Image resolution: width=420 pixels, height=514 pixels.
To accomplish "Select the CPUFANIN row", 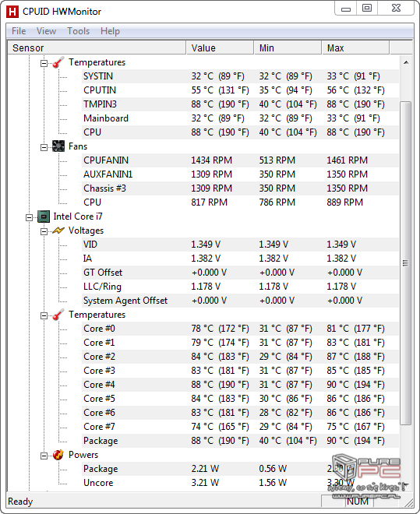I will [x=240, y=160].
